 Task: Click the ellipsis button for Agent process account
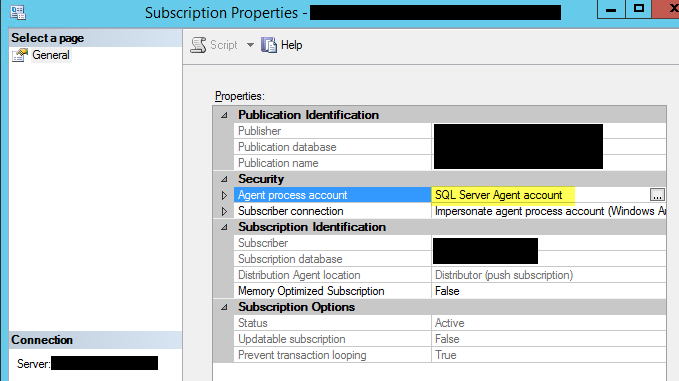(657, 195)
